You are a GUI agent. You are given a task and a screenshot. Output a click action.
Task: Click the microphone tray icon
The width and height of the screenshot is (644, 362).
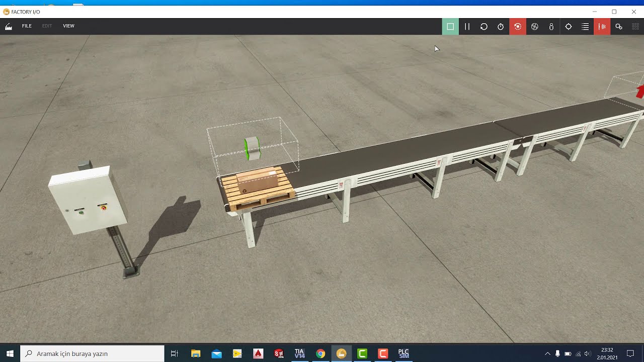[557, 353]
